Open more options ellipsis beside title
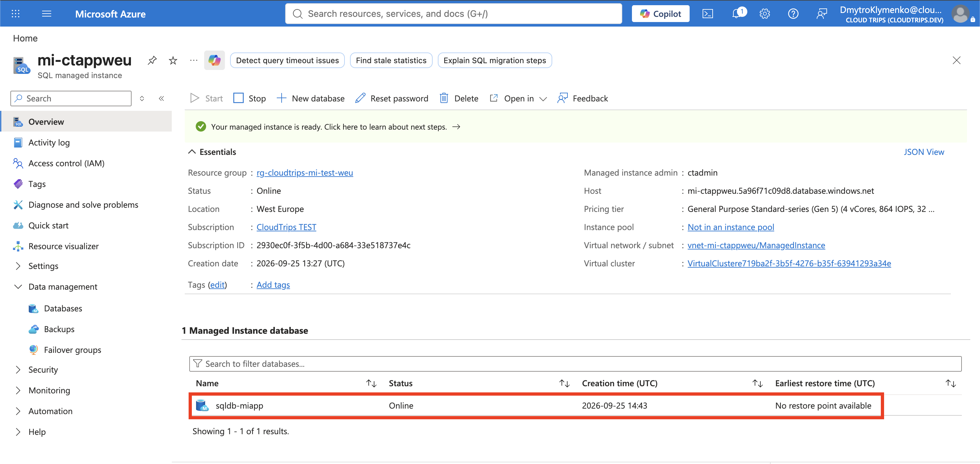The width and height of the screenshot is (980, 464). pyautogui.click(x=194, y=60)
